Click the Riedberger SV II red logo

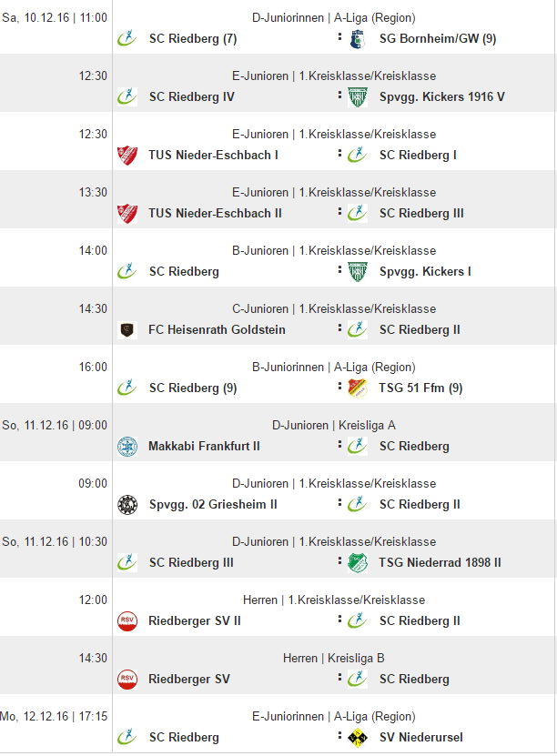127,620
